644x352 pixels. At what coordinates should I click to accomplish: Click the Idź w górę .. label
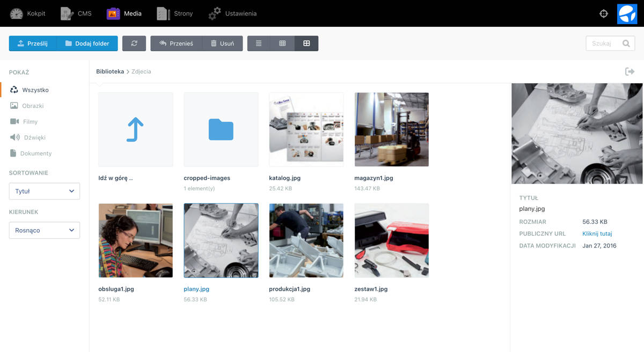(x=115, y=178)
